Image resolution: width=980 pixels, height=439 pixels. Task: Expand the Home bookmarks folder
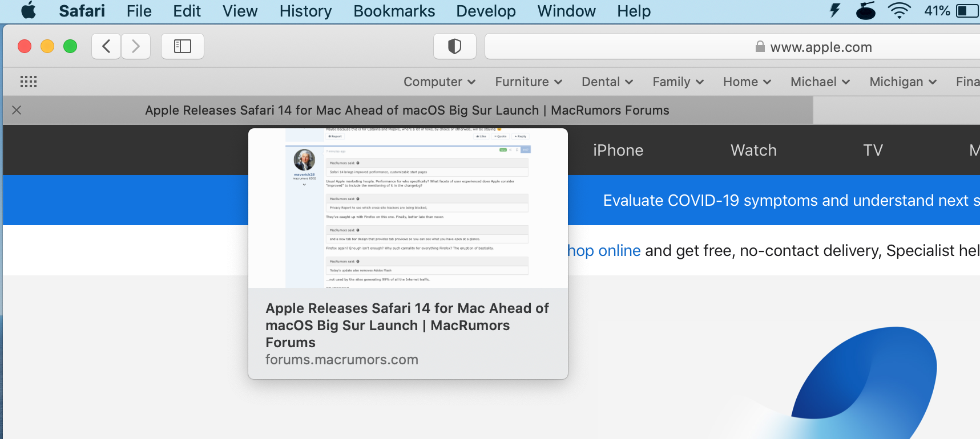point(747,82)
